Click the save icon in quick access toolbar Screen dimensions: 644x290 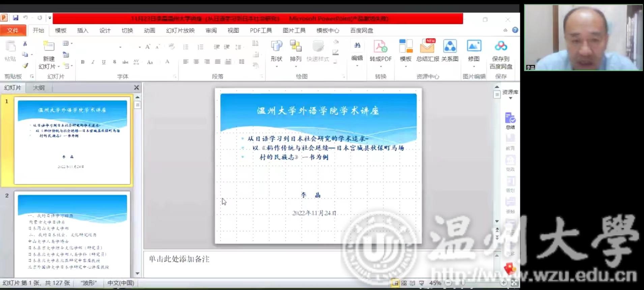click(x=16, y=18)
